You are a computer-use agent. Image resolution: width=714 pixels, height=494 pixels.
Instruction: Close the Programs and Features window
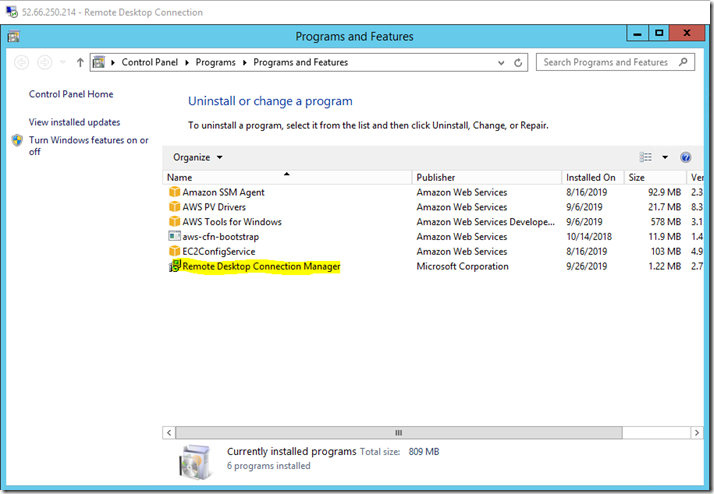click(x=687, y=33)
